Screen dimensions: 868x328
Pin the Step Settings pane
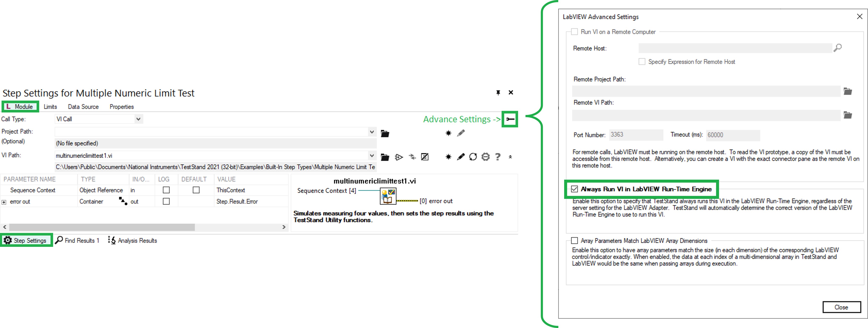click(x=498, y=93)
